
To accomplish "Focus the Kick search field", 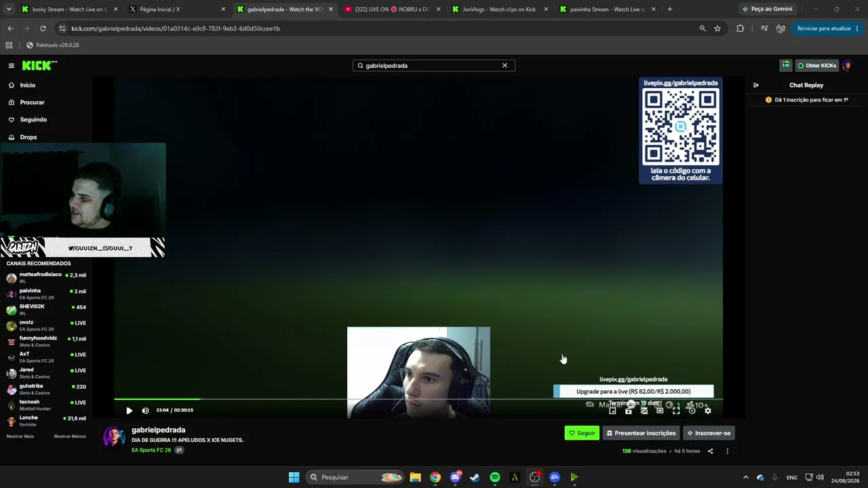I will [434, 66].
